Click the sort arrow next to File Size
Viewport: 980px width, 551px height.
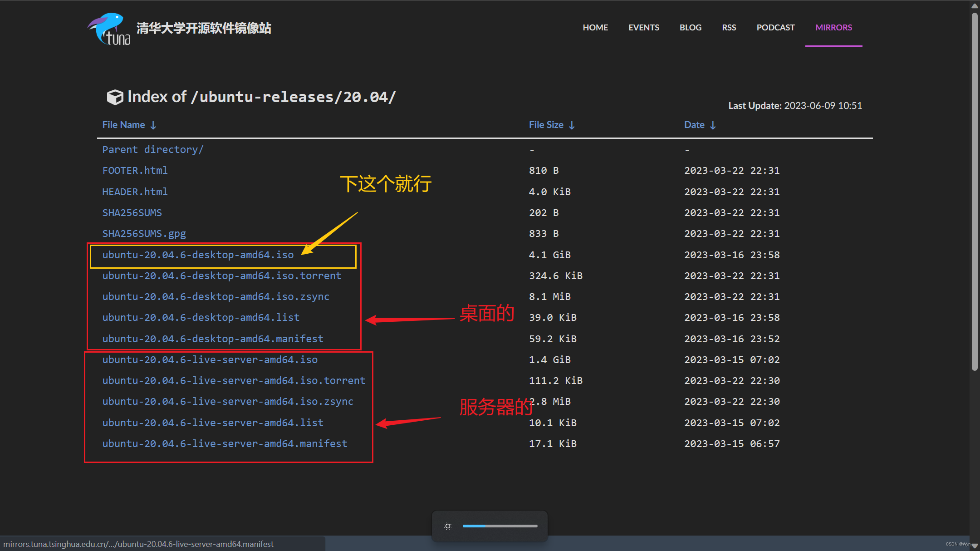(x=572, y=125)
